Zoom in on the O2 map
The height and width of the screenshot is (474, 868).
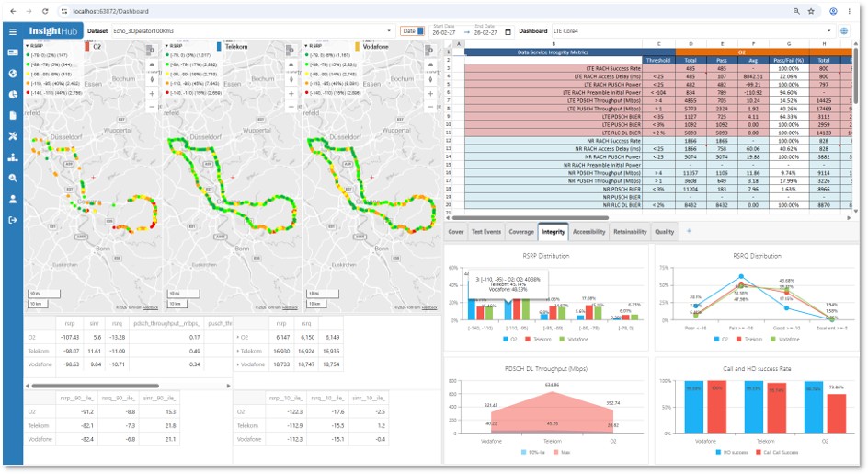pos(153,94)
